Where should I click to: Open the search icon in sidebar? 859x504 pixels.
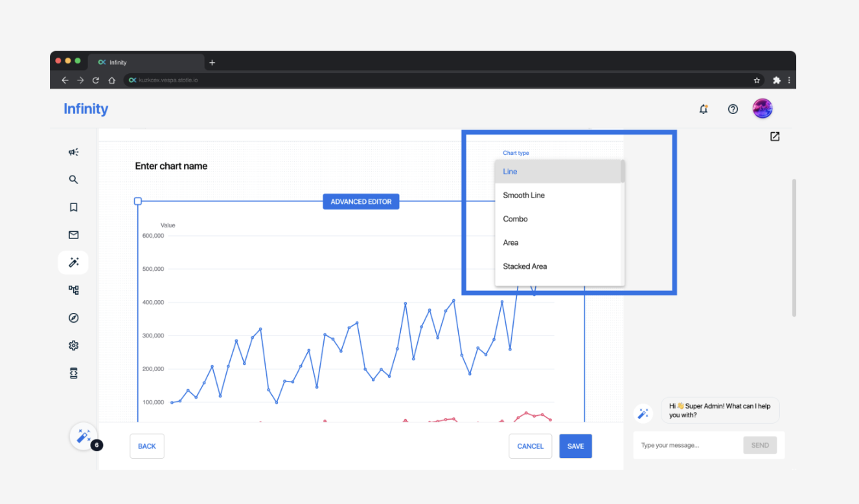[x=73, y=179]
